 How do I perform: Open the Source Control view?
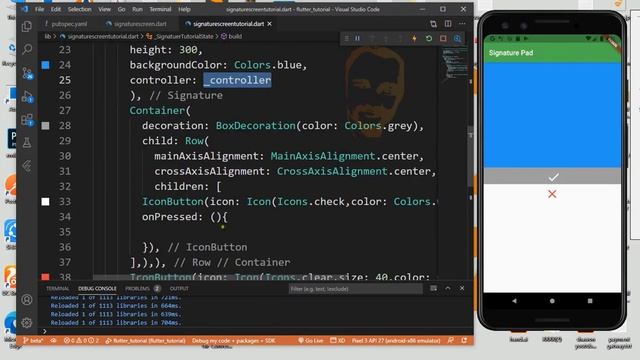point(27,73)
